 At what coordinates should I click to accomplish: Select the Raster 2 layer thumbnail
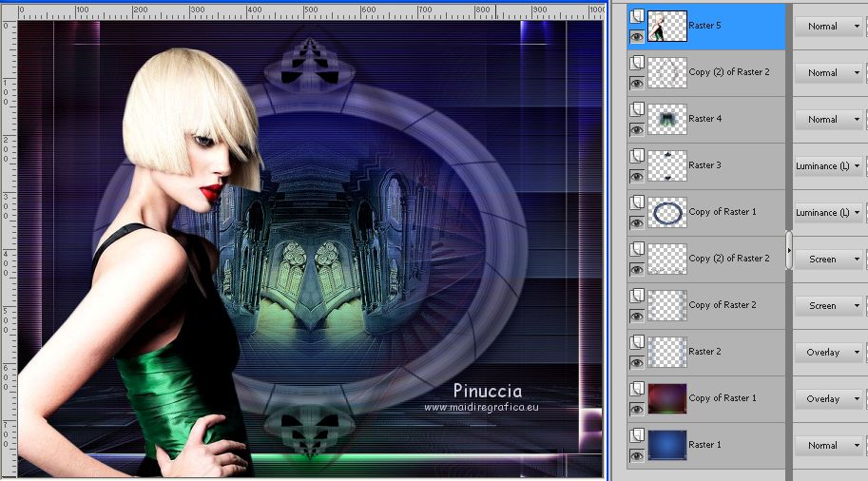(x=667, y=352)
